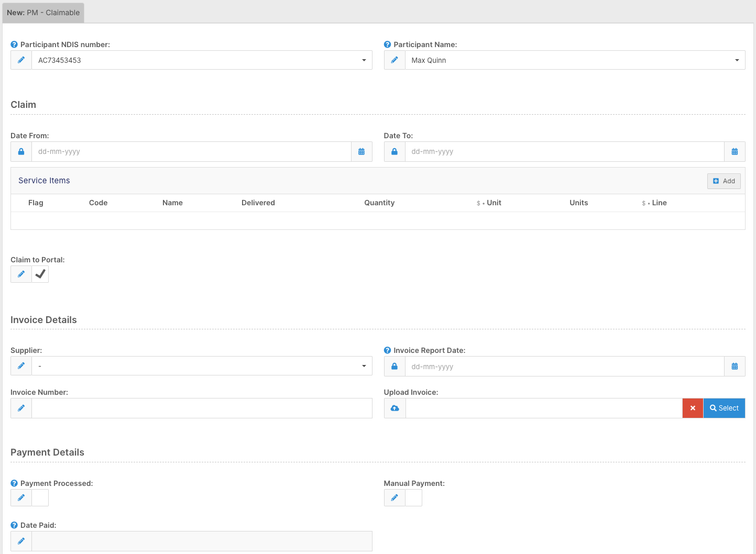Click the pencil icon for Supplier field
This screenshot has height=554, width=756.
(21, 365)
